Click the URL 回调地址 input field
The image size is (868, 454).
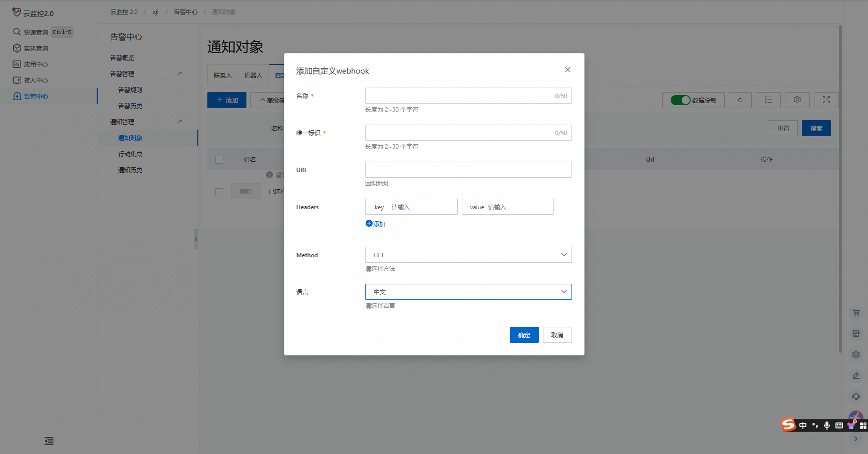[468, 170]
